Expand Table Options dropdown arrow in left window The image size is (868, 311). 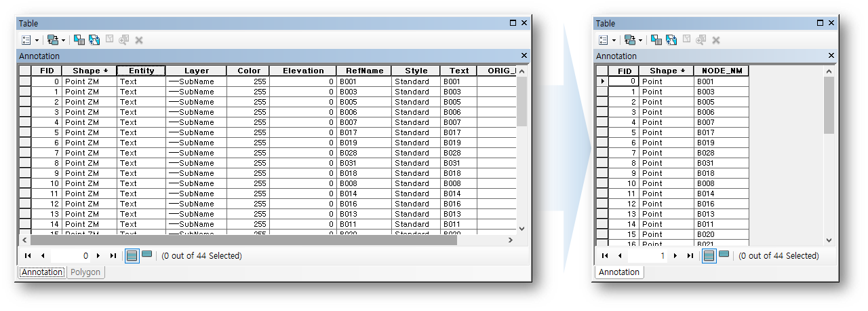(37, 41)
